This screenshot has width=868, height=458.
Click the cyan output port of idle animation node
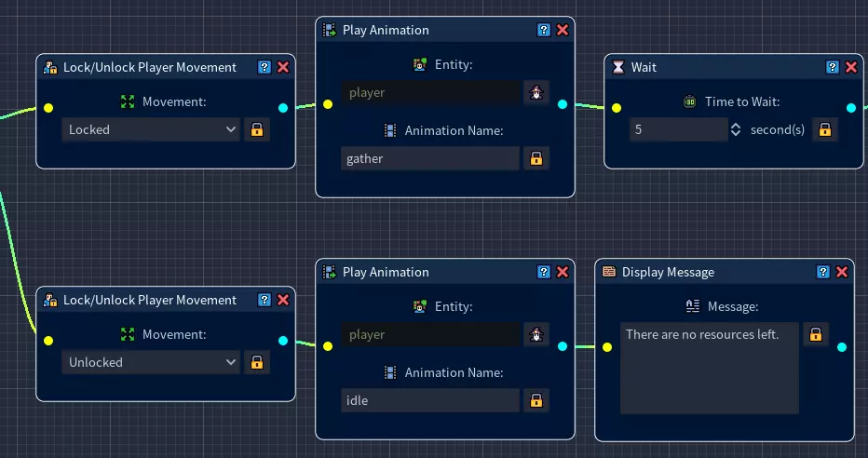pyautogui.click(x=563, y=346)
